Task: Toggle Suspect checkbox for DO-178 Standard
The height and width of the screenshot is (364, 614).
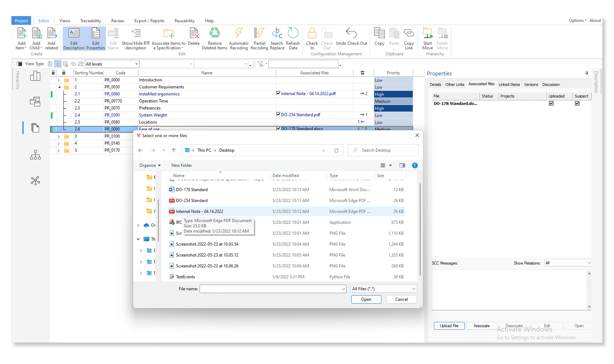Action: click(x=577, y=104)
